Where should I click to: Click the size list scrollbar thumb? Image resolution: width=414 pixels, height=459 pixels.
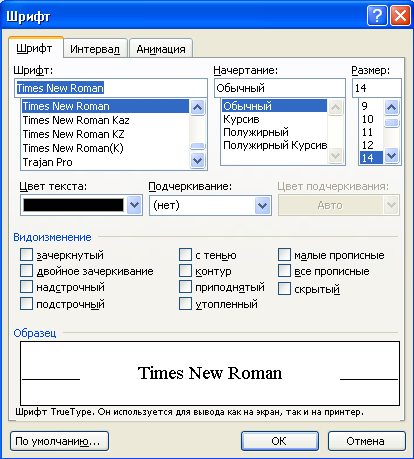392,122
